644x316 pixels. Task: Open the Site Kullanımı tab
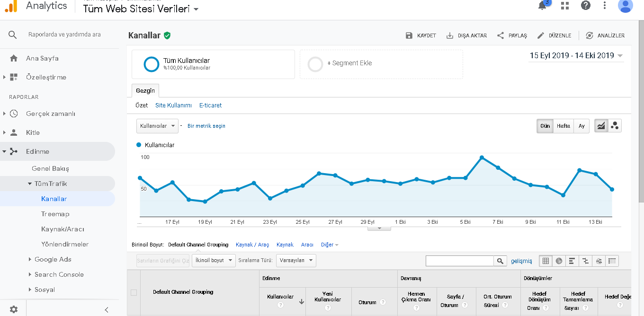coord(173,105)
